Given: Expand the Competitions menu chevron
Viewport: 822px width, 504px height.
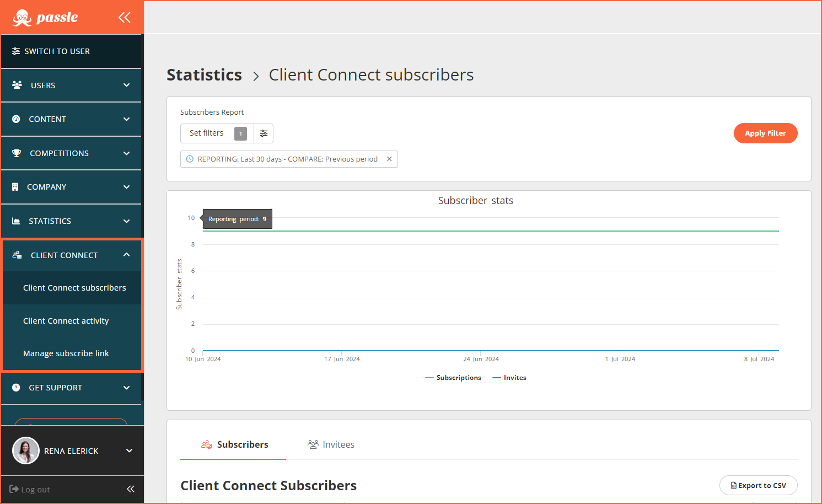Looking at the screenshot, I should point(127,153).
